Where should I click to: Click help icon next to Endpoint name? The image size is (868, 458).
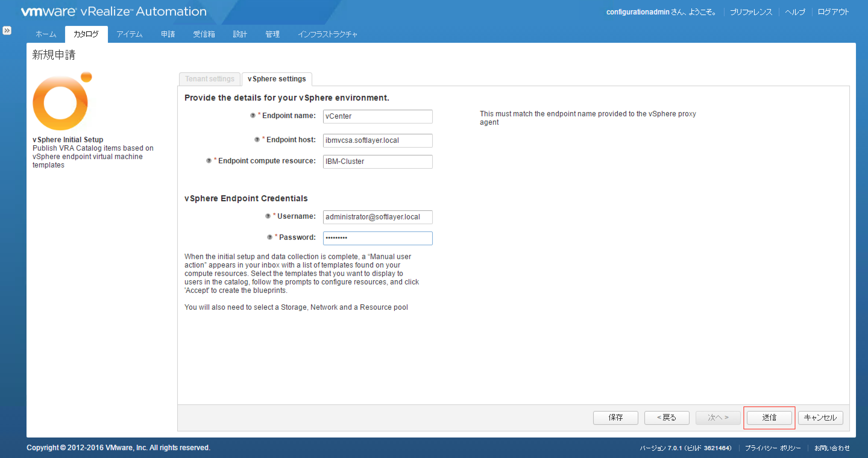pyautogui.click(x=253, y=115)
